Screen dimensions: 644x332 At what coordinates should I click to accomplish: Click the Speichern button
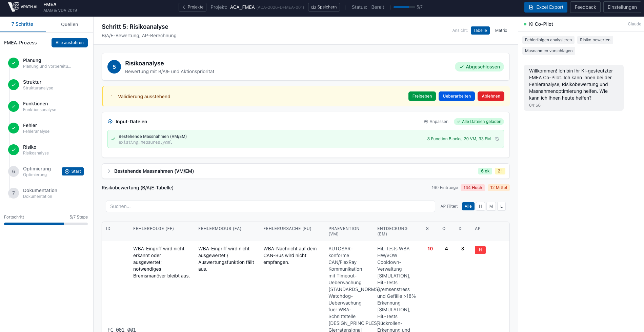pos(324,7)
